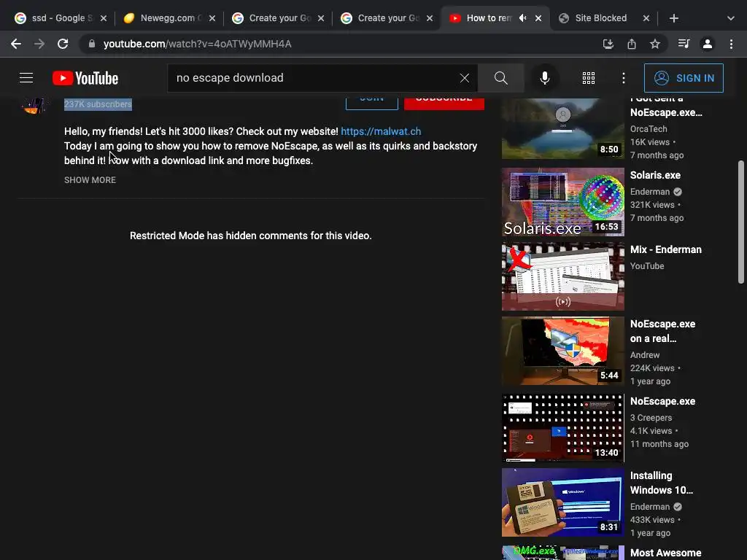The image size is (747, 560).
Task: Click the page vertical scrollbar thumb
Action: click(x=741, y=222)
